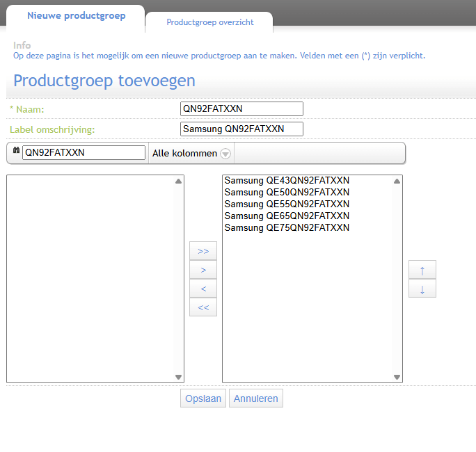Move selected product down with arrow
The width and height of the screenshot is (476, 452).
[422, 289]
